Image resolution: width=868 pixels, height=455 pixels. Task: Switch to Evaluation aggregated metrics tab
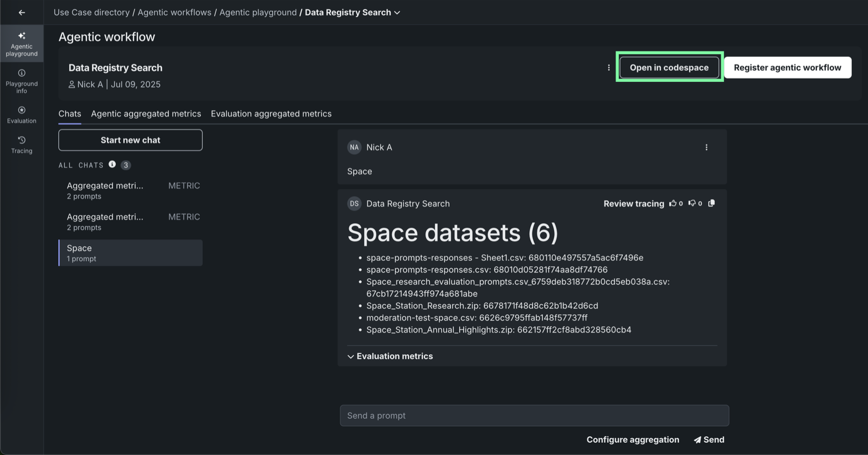tap(271, 113)
